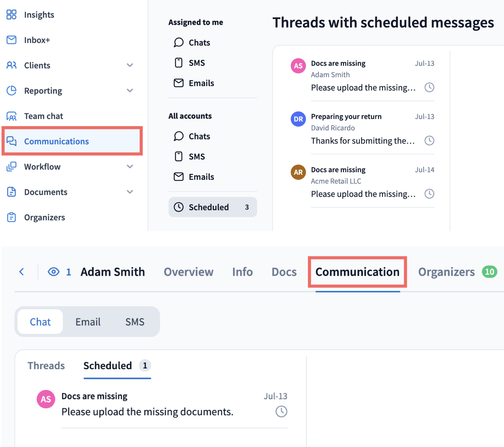Open Team chat sidebar icon

point(11,116)
